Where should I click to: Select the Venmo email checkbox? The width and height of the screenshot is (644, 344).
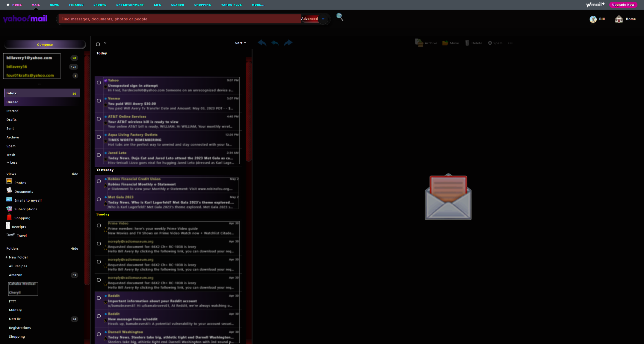pyautogui.click(x=99, y=101)
